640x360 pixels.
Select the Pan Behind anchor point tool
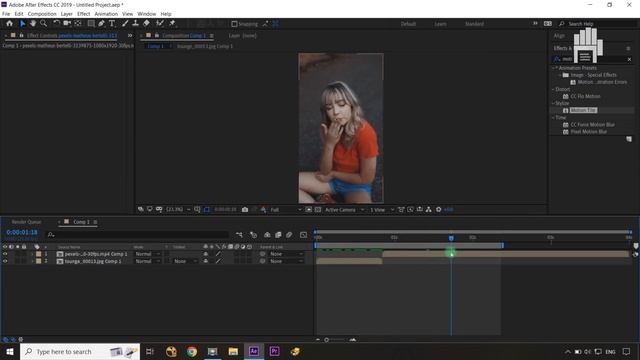coord(78,24)
